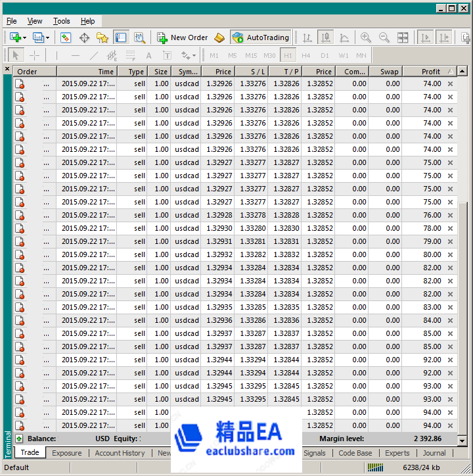Switch to line chart icon
This screenshot has width=473, height=476.
point(344,37)
